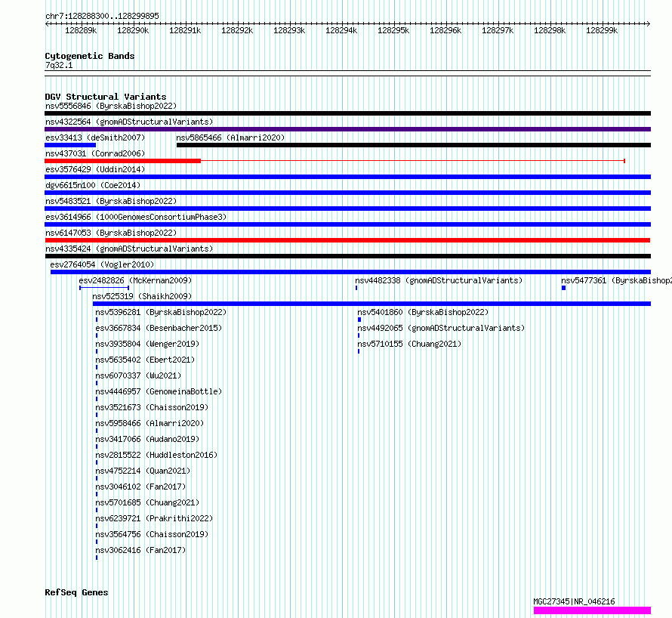Click the 7q32.1 band label
The image size is (672, 618).
(59, 65)
